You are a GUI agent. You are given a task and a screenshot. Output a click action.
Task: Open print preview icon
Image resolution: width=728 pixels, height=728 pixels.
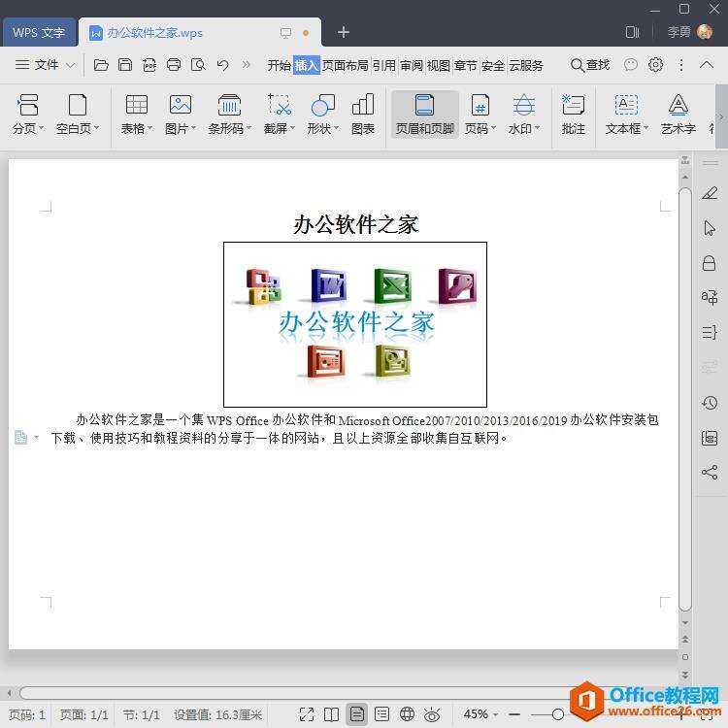click(x=198, y=64)
